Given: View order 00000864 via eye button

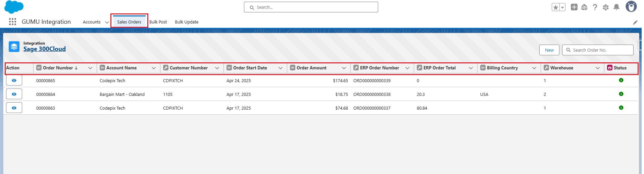Looking at the screenshot, I should (14, 94).
